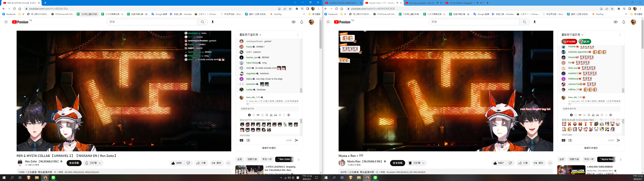Open YouTube guide menu in left window
Image resolution: width=644 pixels, height=181 pixels.
[6, 22]
